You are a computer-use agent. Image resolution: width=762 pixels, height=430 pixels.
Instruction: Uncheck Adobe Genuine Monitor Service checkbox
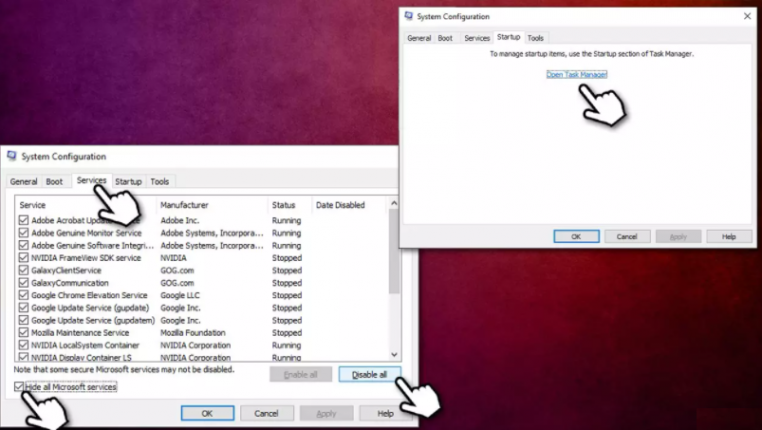click(x=23, y=233)
